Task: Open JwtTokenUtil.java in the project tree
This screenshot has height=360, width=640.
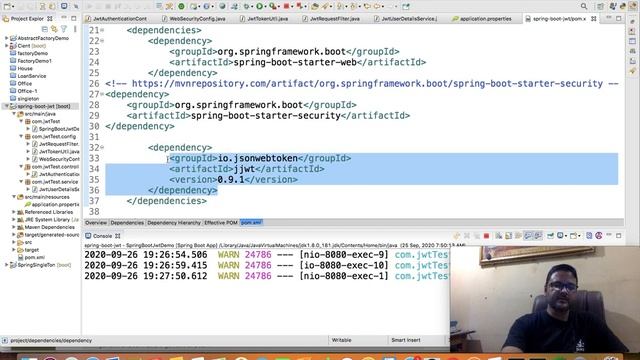Action: point(59,151)
